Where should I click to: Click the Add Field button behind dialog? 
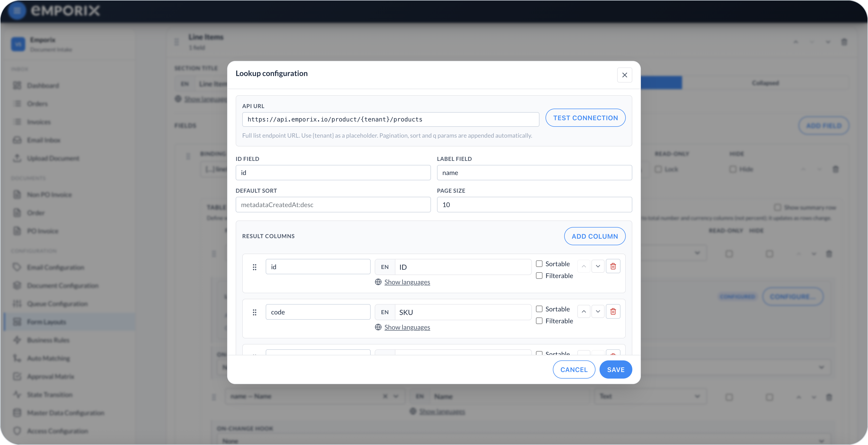(x=824, y=126)
